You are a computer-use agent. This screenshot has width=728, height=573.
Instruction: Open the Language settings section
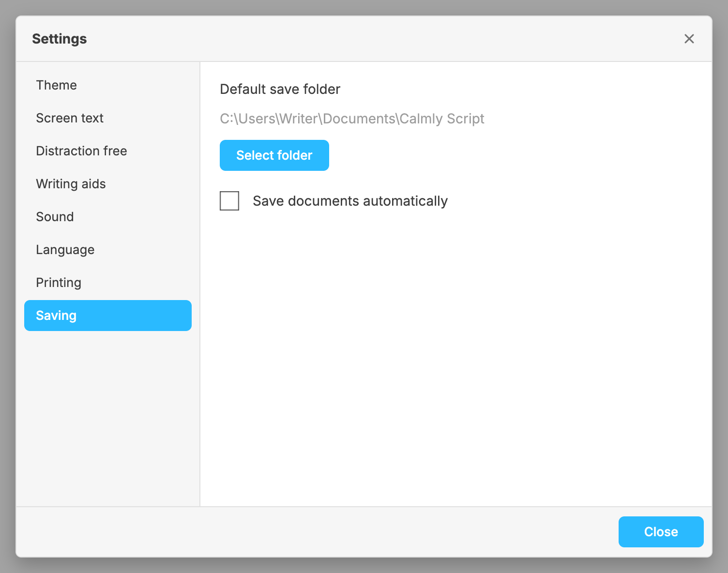point(108,250)
